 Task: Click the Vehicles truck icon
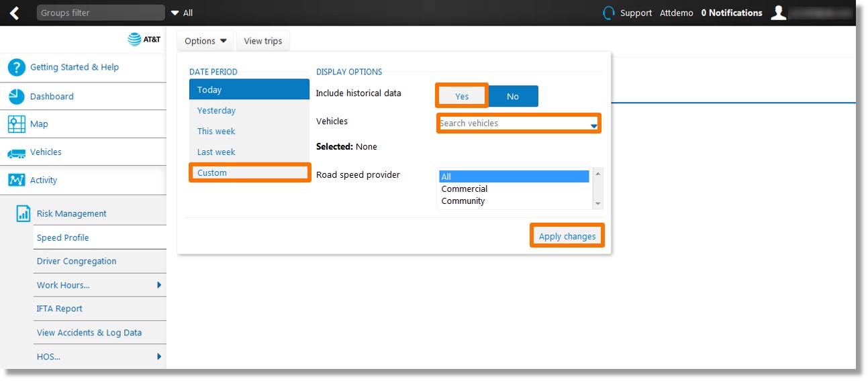coord(16,154)
